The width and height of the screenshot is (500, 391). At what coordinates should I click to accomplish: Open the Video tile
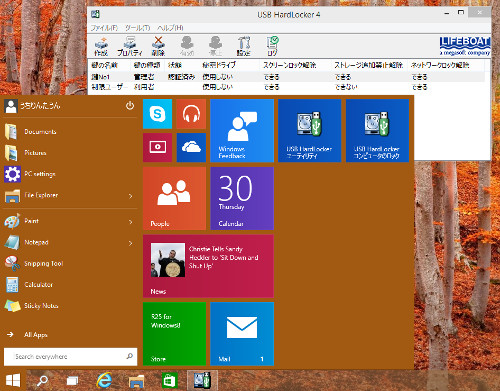click(x=157, y=147)
